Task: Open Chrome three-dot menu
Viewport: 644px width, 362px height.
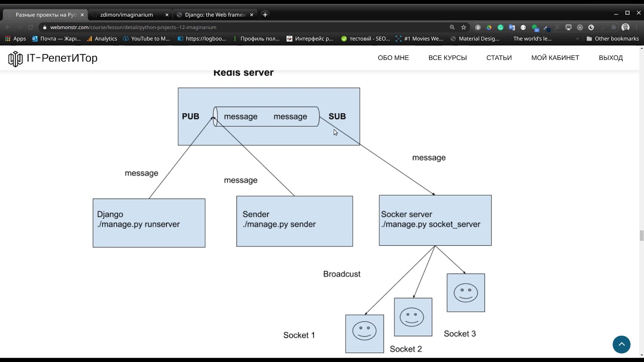Action: tap(636, 27)
